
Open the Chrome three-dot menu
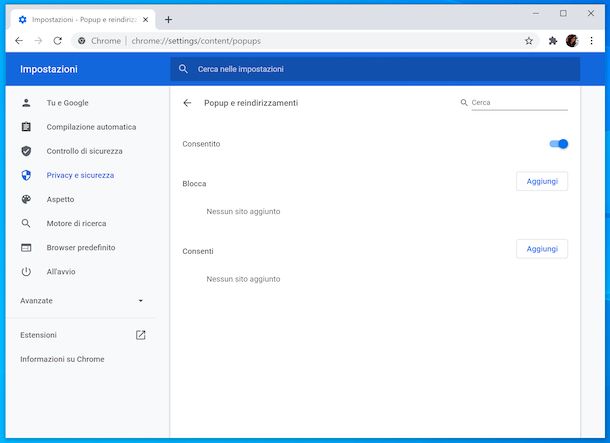[591, 41]
